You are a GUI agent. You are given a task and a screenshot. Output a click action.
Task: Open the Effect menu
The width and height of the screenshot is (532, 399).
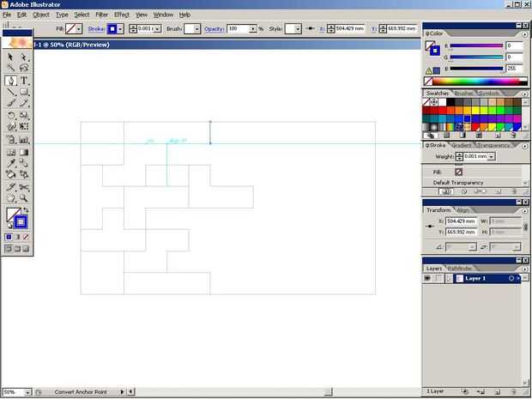122,15
